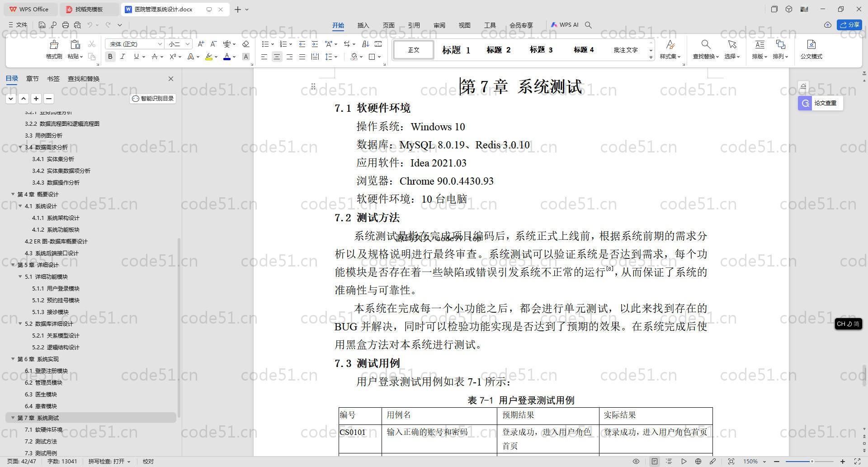
Task: Expand the styles gallery more arrow
Action: pyautogui.click(x=651, y=57)
